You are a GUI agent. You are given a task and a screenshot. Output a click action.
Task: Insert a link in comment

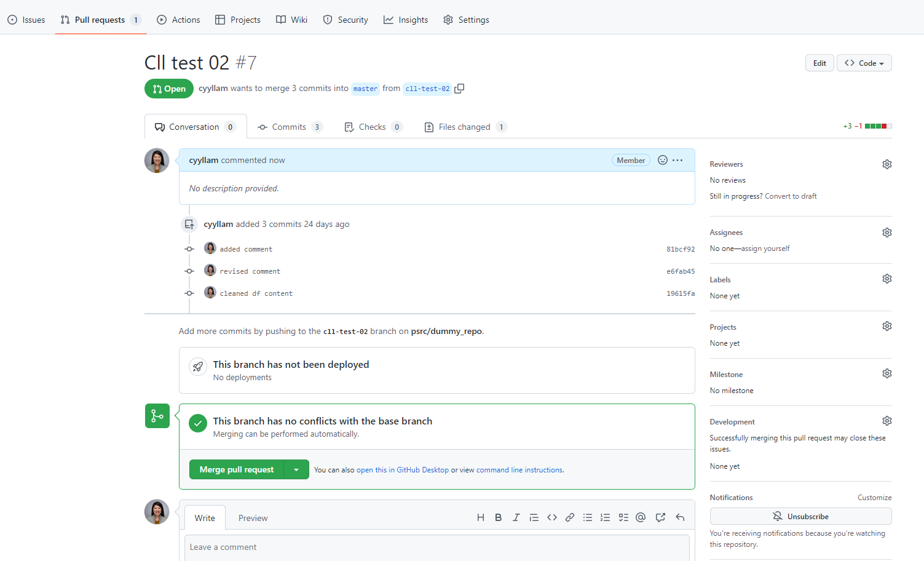(x=570, y=517)
